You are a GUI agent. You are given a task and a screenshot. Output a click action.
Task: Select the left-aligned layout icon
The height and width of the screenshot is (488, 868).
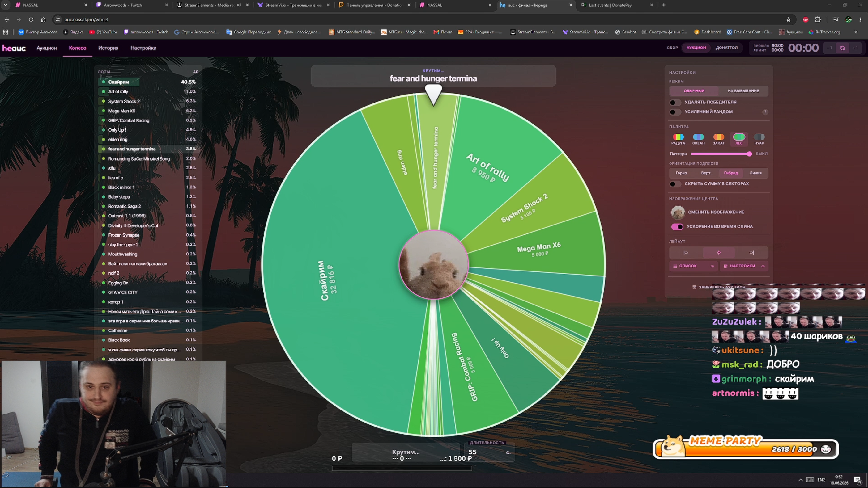click(x=686, y=253)
